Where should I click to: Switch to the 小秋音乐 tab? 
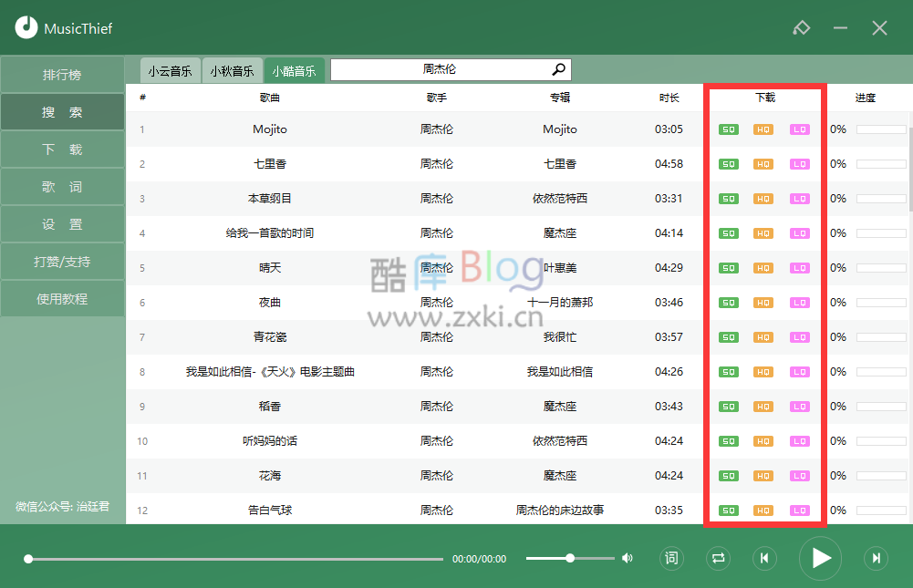[x=233, y=69]
